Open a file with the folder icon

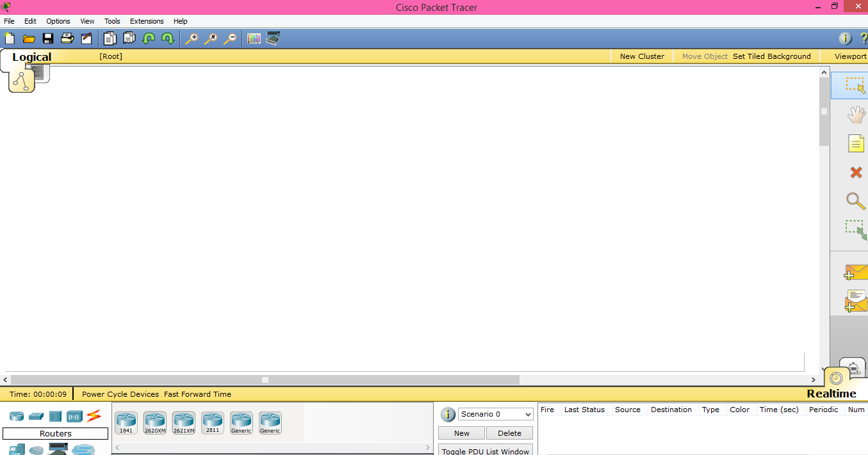click(29, 38)
